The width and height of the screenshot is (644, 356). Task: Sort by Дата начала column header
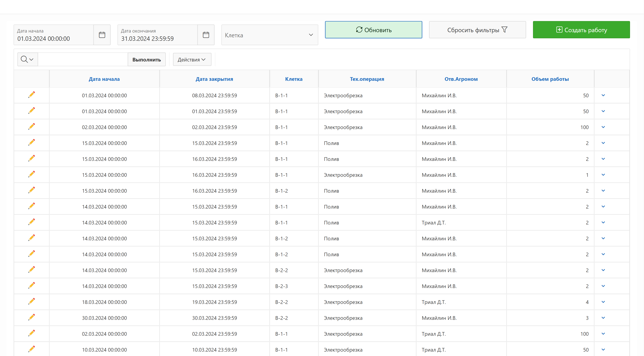point(104,79)
